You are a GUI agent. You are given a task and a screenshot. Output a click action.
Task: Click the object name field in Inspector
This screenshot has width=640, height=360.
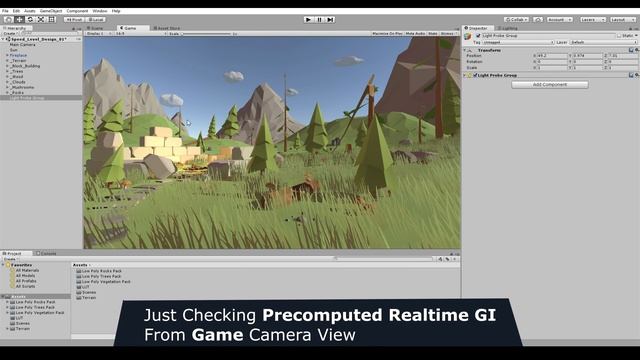tap(548, 36)
